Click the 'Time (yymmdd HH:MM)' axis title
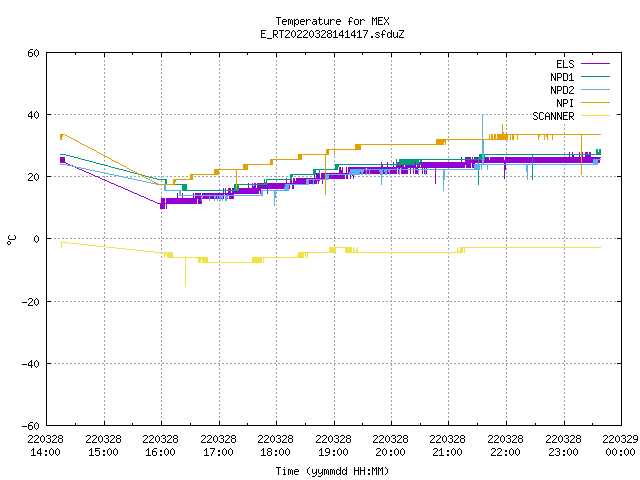Screen dimensions: 640x480 (x=332, y=471)
